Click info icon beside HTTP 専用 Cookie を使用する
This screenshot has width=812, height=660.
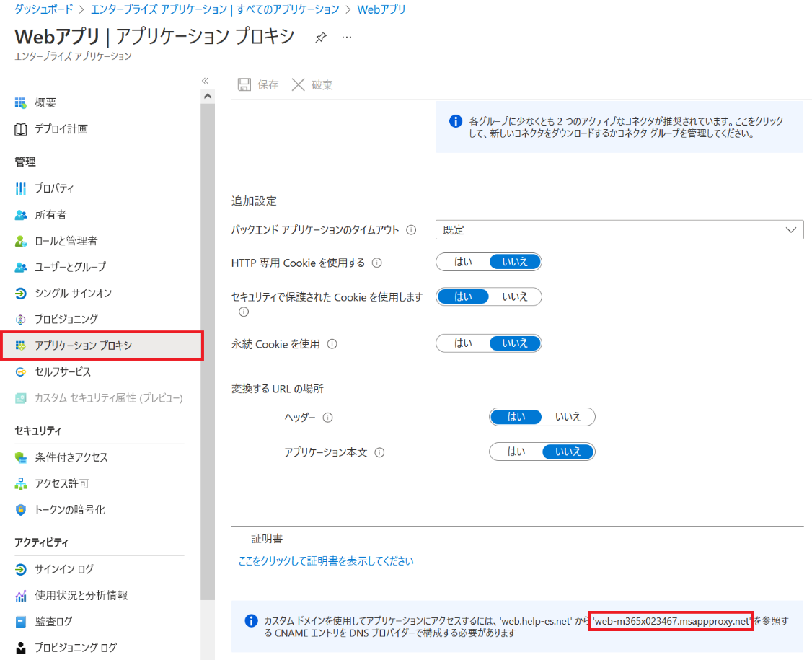pyautogui.click(x=377, y=263)
